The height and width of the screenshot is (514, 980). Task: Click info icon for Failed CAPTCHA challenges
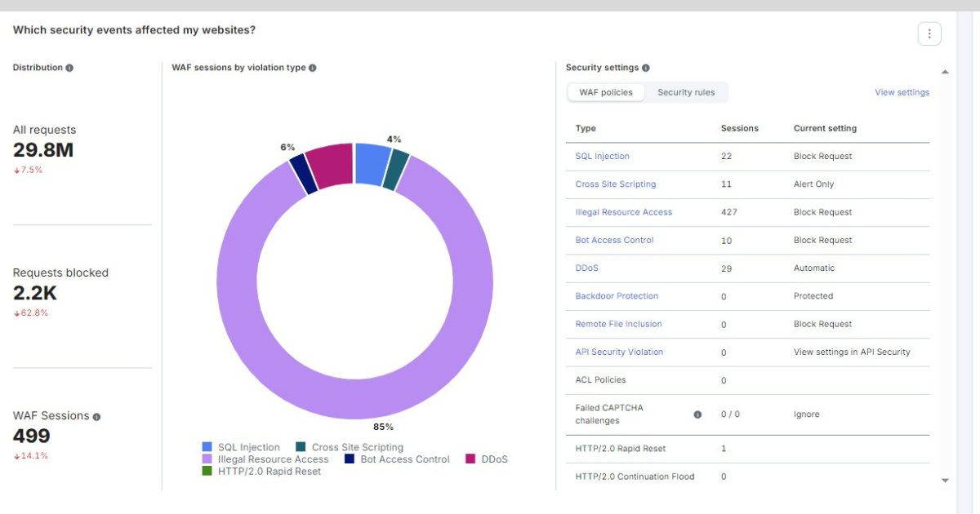(697, 414)
